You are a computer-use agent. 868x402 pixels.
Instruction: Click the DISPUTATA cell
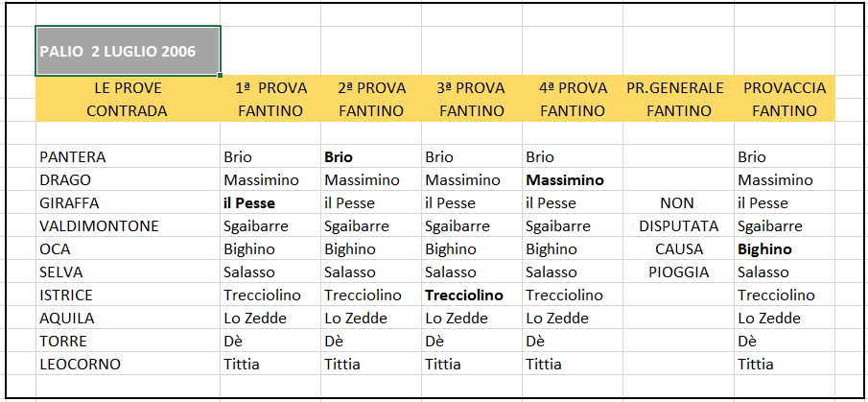tap(679, 226)
